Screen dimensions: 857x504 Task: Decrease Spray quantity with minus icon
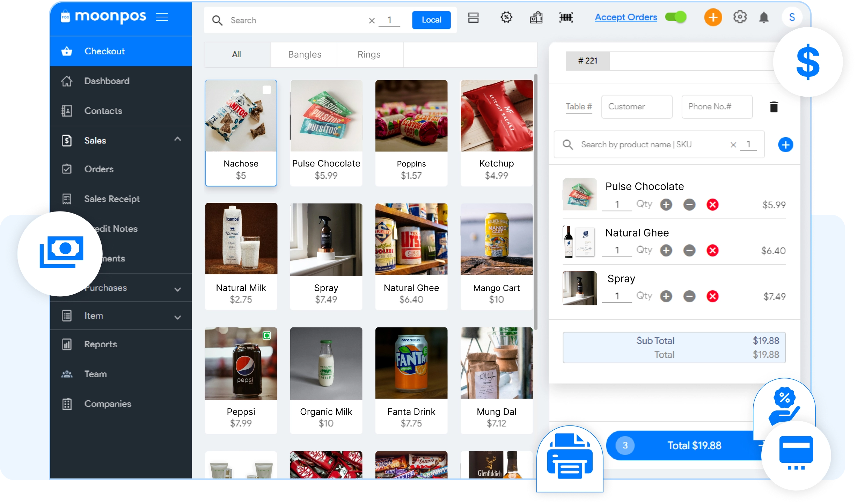(689, 296)
